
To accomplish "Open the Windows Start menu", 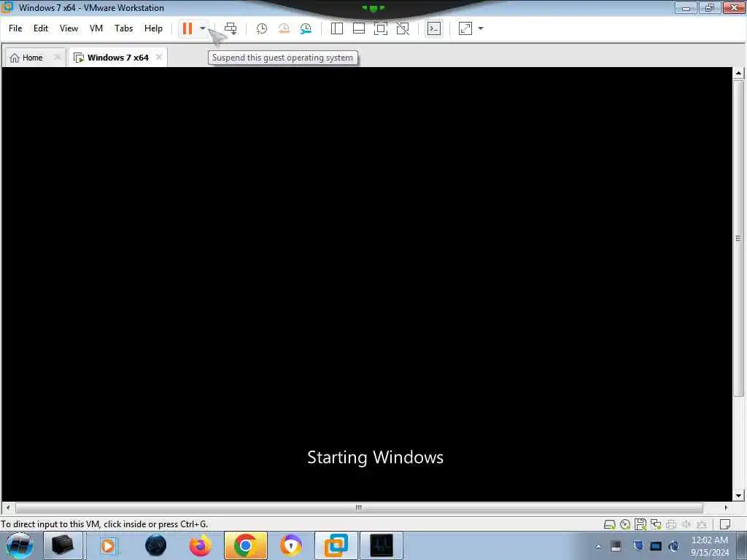I will click(20, 545).
